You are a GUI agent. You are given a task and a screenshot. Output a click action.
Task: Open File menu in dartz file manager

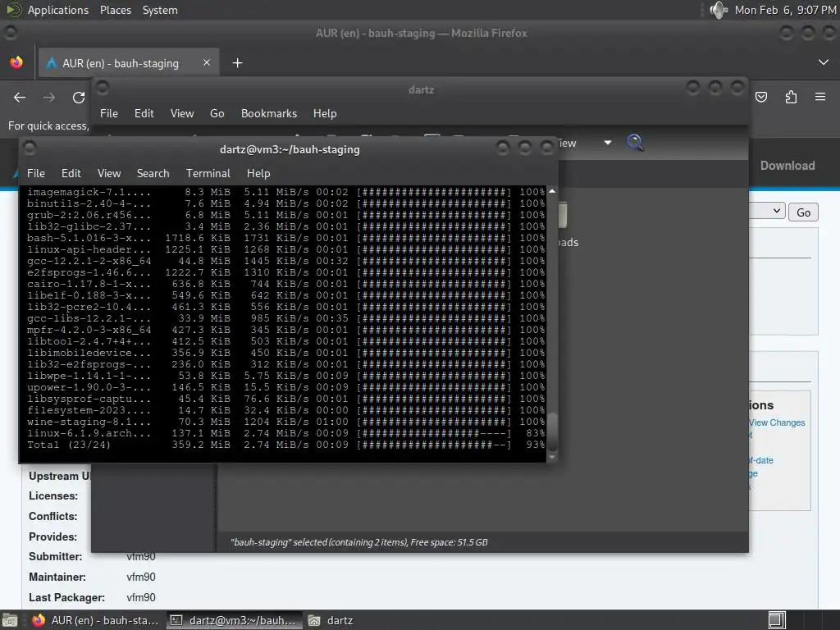pyautogui.click(x=109, y=113)
